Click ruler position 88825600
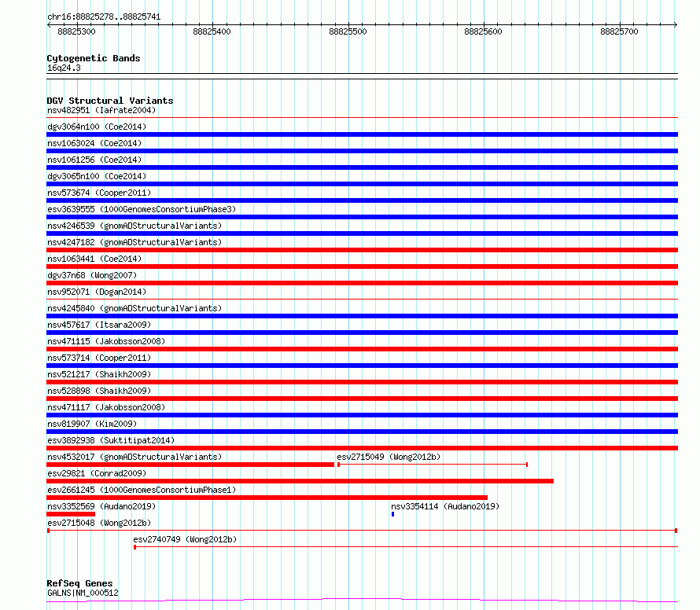The height and width of the screenshot is (610, 700). click(x=484, y=31)
